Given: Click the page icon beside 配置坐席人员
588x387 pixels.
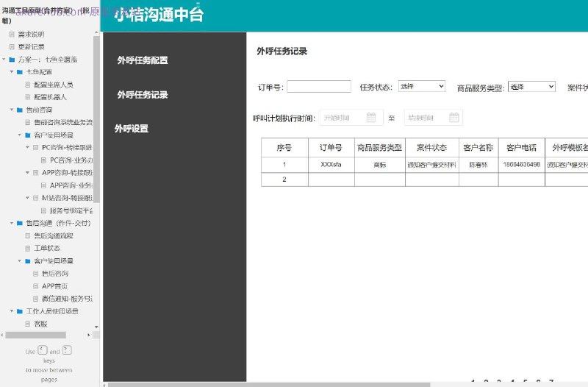Looking at the screenshot, I should (x=27, y=85).
